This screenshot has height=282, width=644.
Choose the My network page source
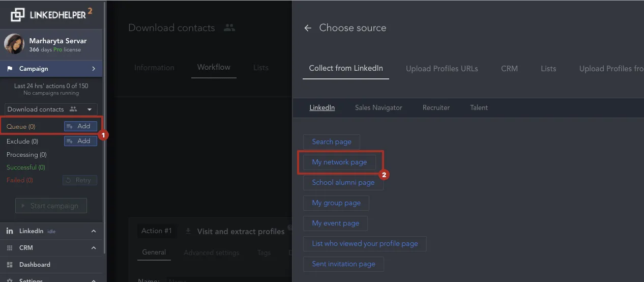click(339, 162)
